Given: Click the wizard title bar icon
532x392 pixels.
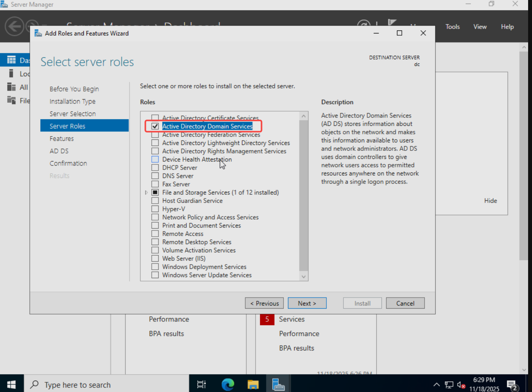Looking at the screenshot, I should tap(38, 33).
